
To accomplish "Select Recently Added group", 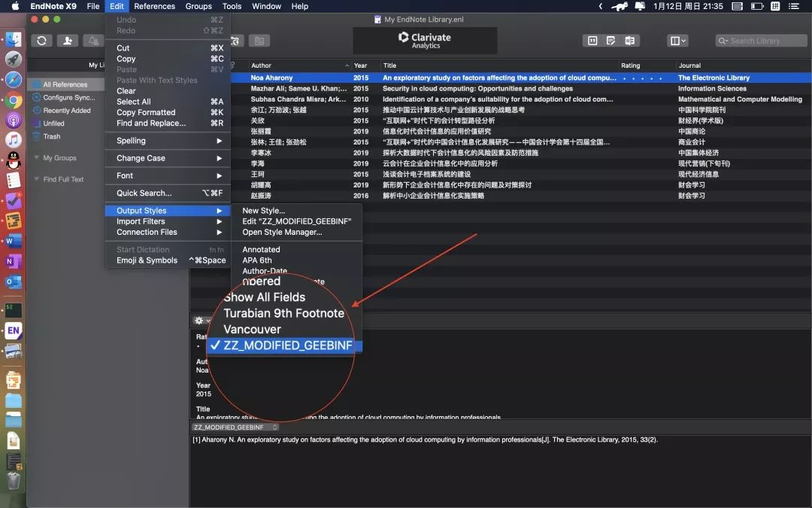I will click(65, 111).
